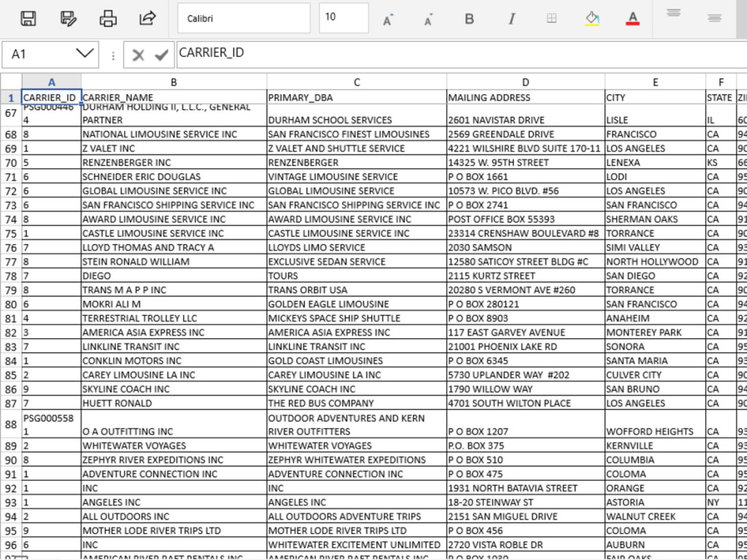This screenshot has height=560, width=747.
Task: Expand the Name Box dropdown arrow
Action: pyautogui.click(x=85, y=53)
